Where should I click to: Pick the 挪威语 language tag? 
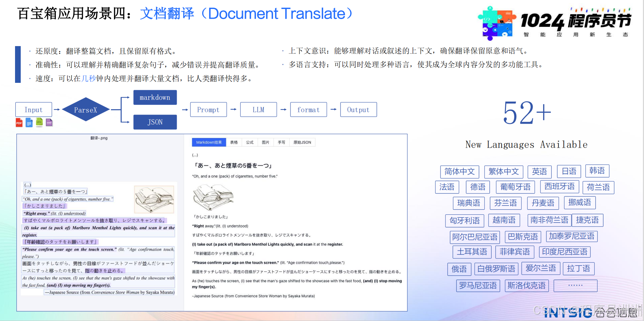point(580,202)
